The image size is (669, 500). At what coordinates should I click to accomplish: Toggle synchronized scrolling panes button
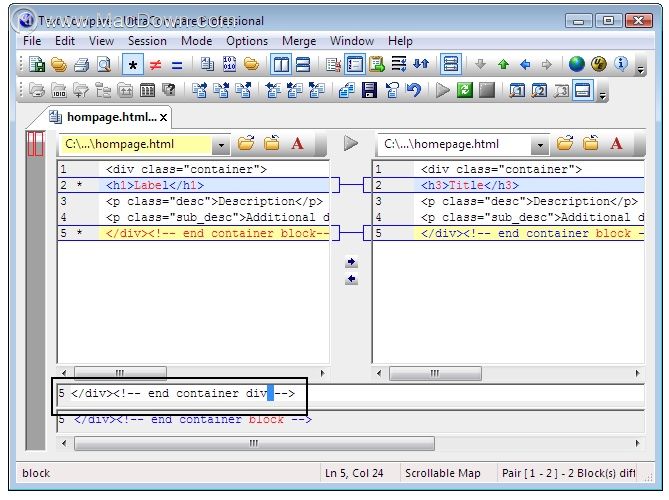(451, 65)
